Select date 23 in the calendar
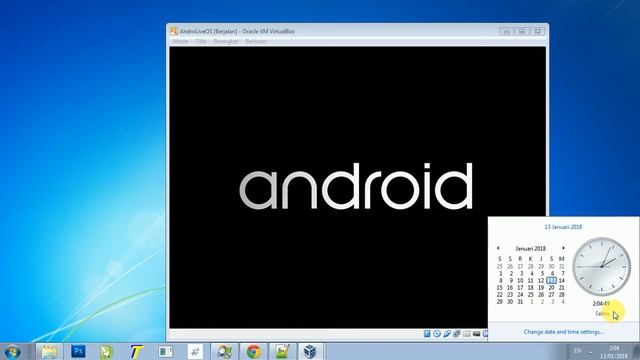Screen dimensions: 640x360 point(510,294)
